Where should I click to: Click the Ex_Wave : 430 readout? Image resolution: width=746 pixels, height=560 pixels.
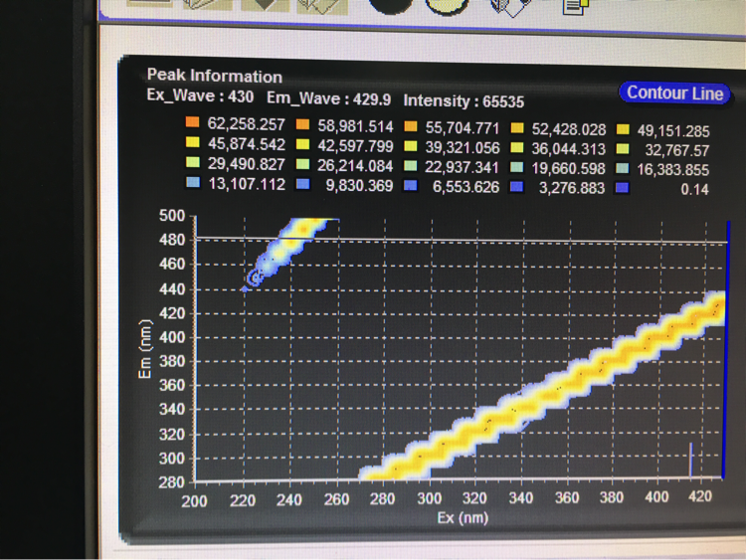[200, 96]
